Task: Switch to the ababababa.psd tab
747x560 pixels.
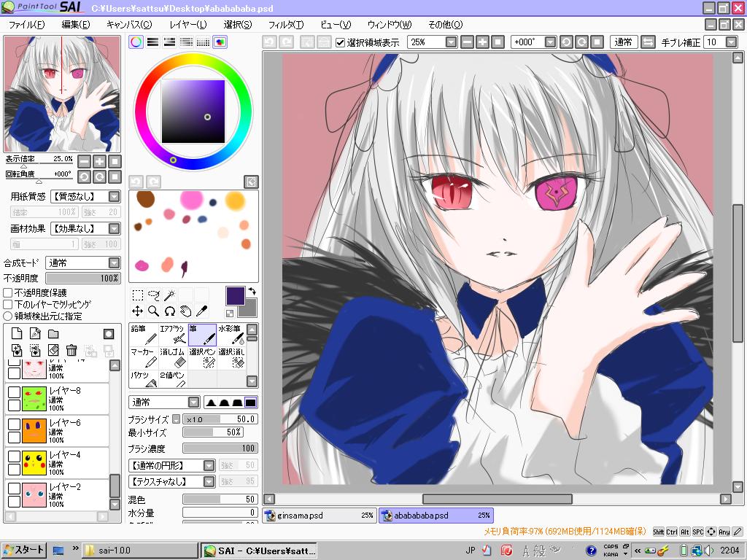Action: click(x=436, y=516)
